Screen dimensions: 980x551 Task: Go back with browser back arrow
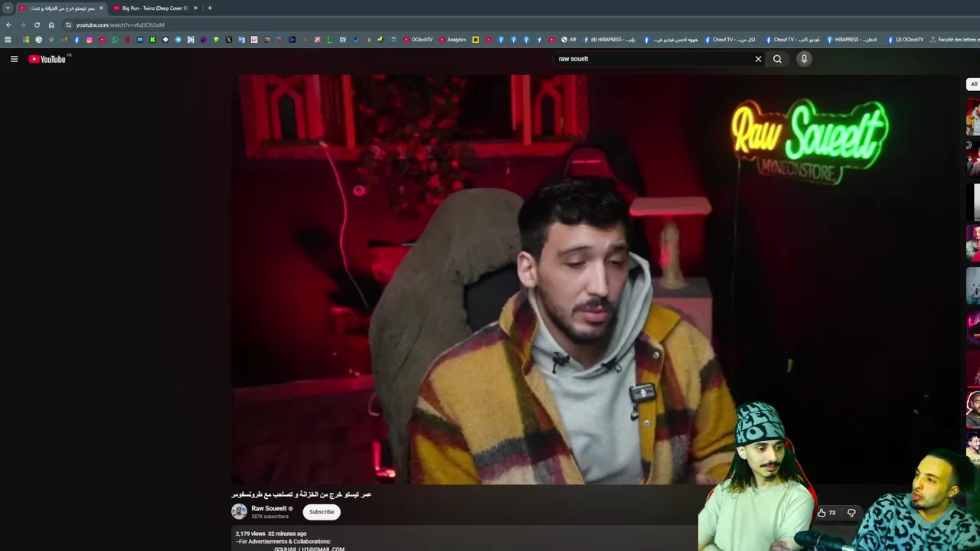8,24
